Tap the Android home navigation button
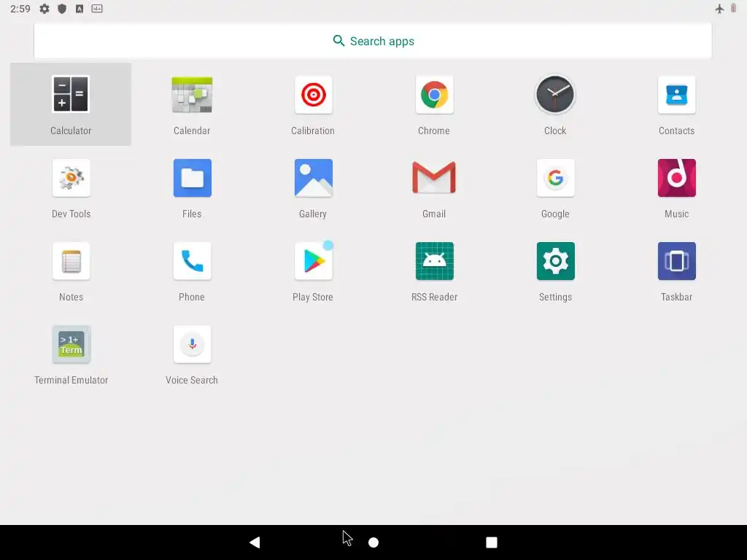 pos(373,542)
